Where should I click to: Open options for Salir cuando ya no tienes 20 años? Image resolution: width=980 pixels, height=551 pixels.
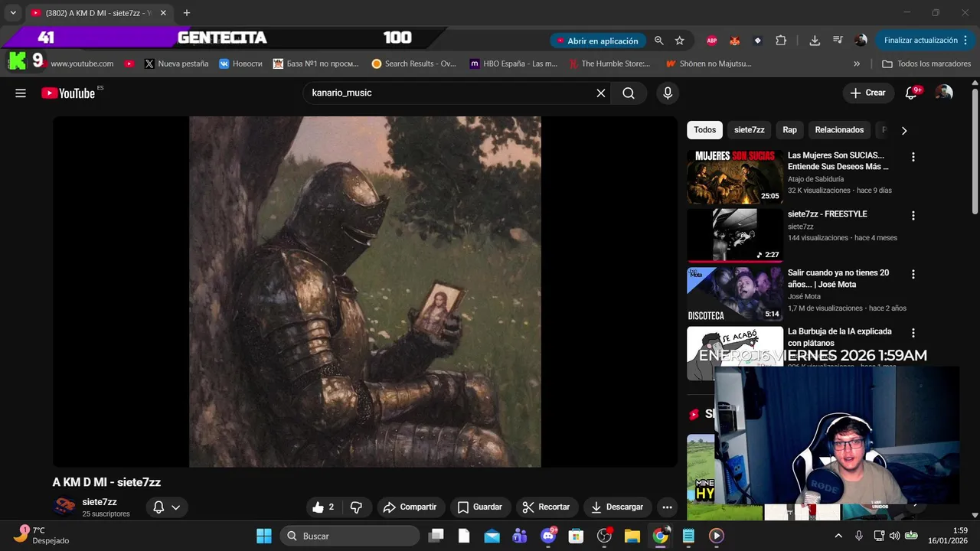tap(913, 274)
